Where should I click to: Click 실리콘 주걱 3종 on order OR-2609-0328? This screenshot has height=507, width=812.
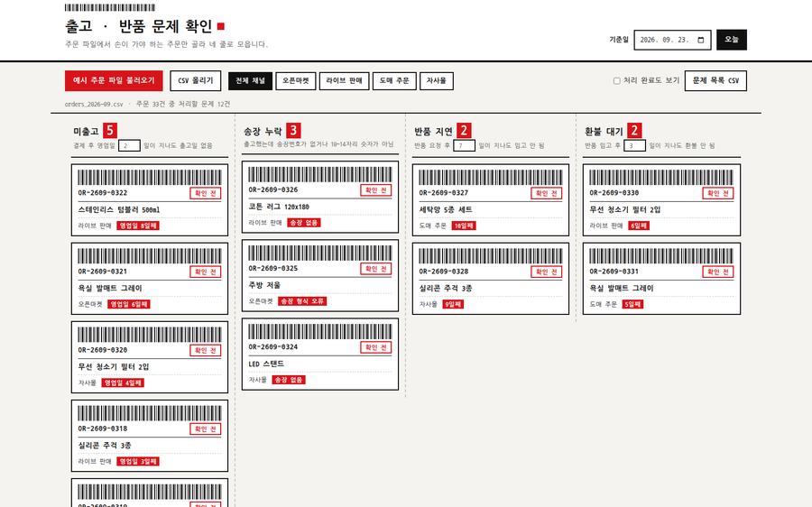click(x=446, y=289)
